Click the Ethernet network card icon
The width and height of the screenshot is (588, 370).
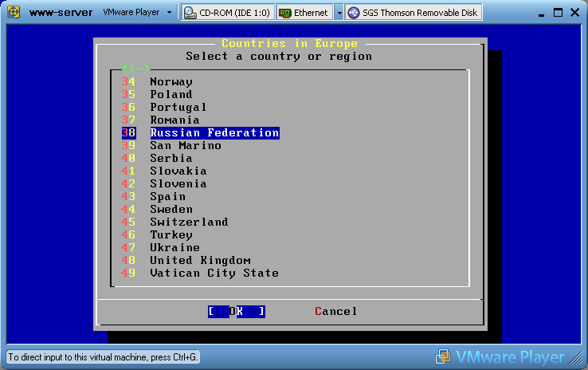click(284, 13)
